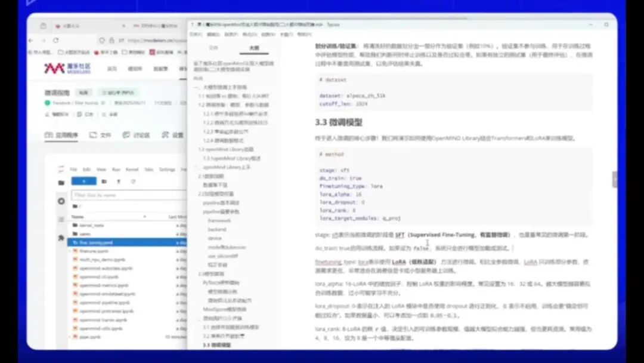644x363 pixels.
Task: Click the root folder breadcrumb icon
Action: pos(76,207)
